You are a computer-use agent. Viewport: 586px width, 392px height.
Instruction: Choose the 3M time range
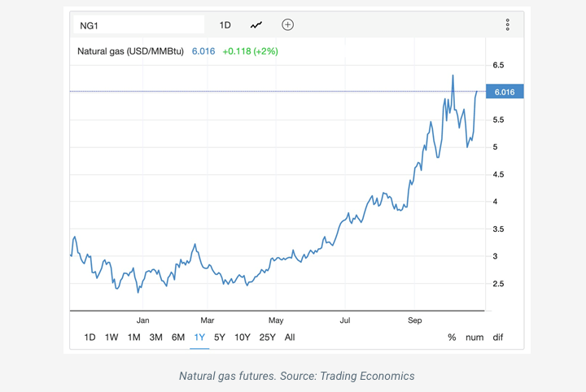[x=155, y=338]
